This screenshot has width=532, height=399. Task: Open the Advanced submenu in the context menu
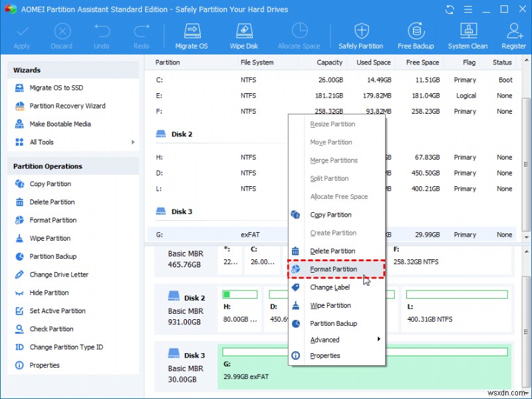tap(325, 340)
